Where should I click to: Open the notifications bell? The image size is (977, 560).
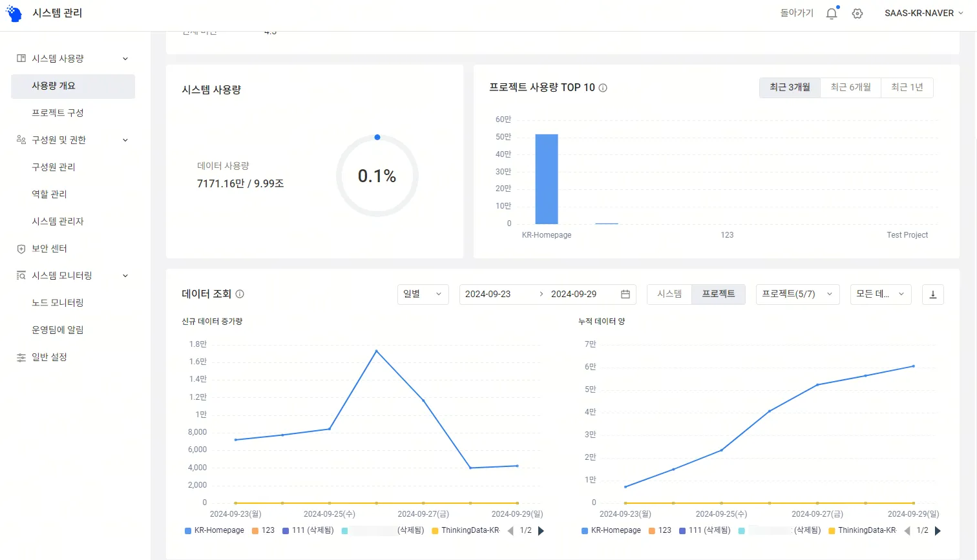832,14
